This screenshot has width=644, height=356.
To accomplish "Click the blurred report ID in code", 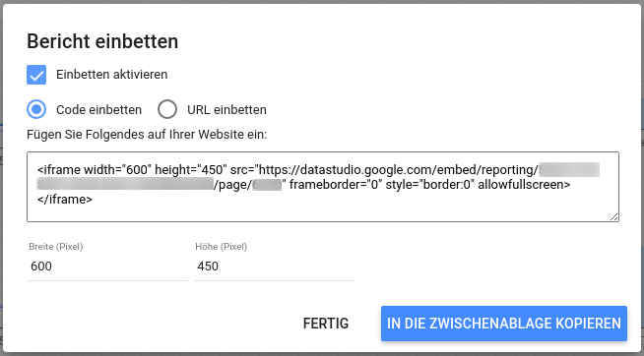I will 125,185.
